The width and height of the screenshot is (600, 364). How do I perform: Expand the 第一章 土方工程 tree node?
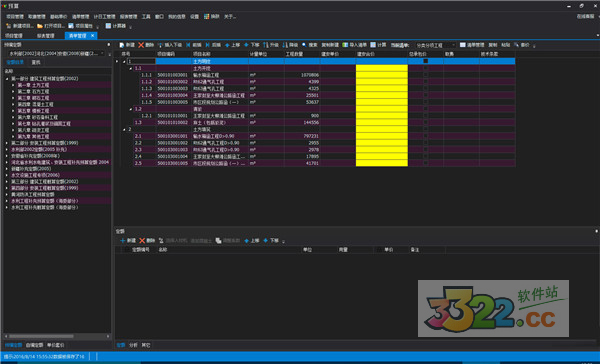click(13, 85)
